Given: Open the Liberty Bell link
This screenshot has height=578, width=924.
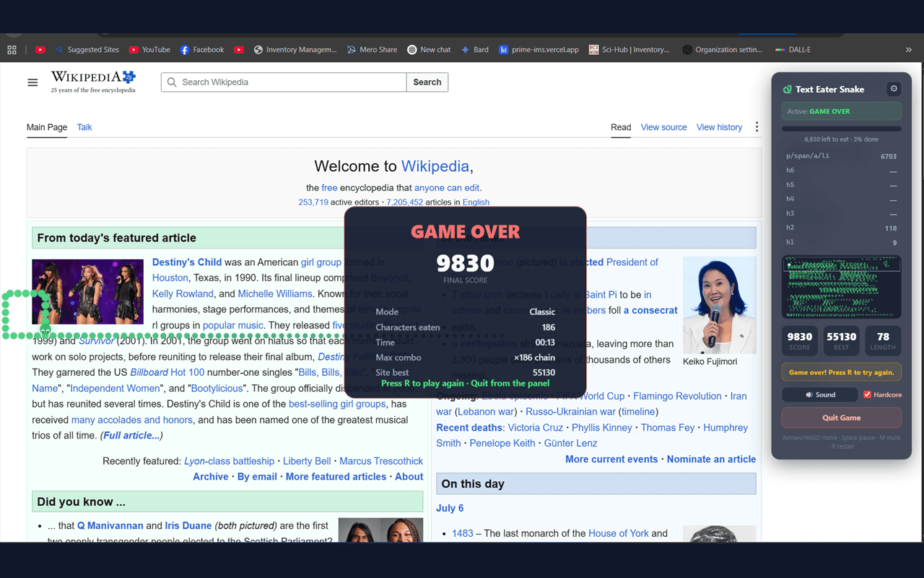Looking at the screenshot, I should pyautogui.click(x=307, y=461).
